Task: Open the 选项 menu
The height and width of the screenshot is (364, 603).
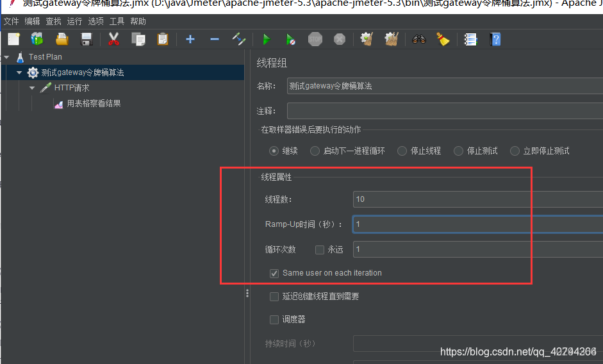Action: 95,21
